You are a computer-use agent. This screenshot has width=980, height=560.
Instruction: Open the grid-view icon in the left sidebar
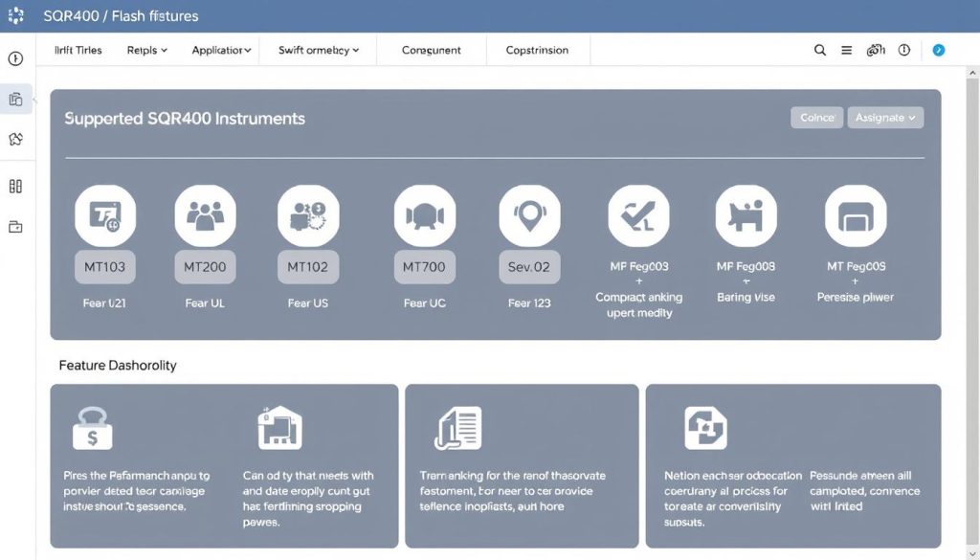15,186
